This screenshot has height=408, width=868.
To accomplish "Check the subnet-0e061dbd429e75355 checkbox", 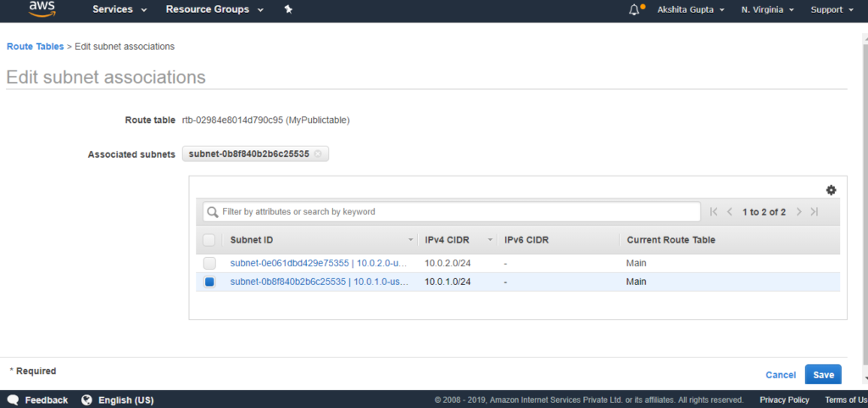I will tap(209, 264).
